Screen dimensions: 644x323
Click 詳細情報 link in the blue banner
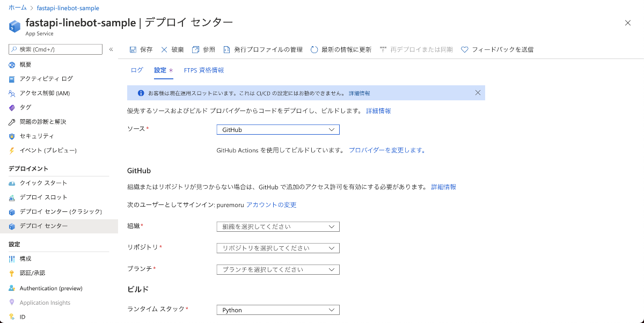(x=360, y=93)
